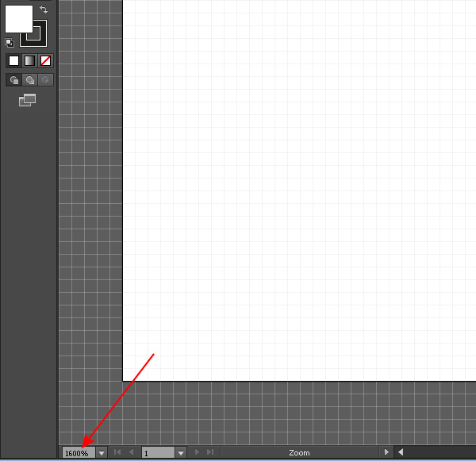Open status bar options arrow after Zoom
Image resolution: width=476 pixels, height=461 pixels.
click(386, 452)
